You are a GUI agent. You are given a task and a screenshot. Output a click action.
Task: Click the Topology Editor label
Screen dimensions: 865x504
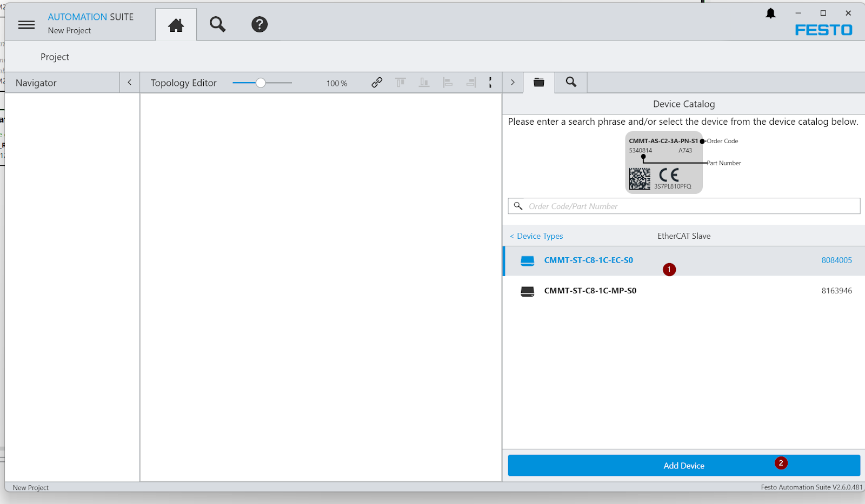pos(183,83)
